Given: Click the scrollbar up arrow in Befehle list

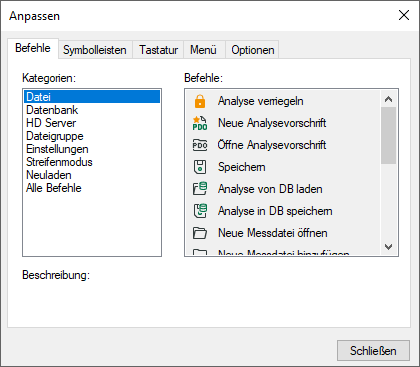Looking at the screenshot, I should click(388, 99).
